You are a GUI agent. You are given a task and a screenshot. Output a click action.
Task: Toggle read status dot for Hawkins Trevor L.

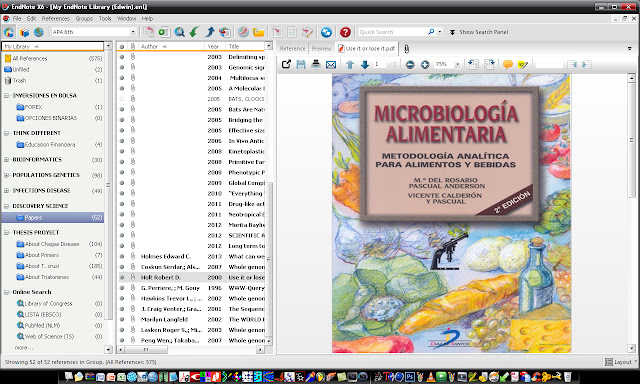tap(122, 298)
